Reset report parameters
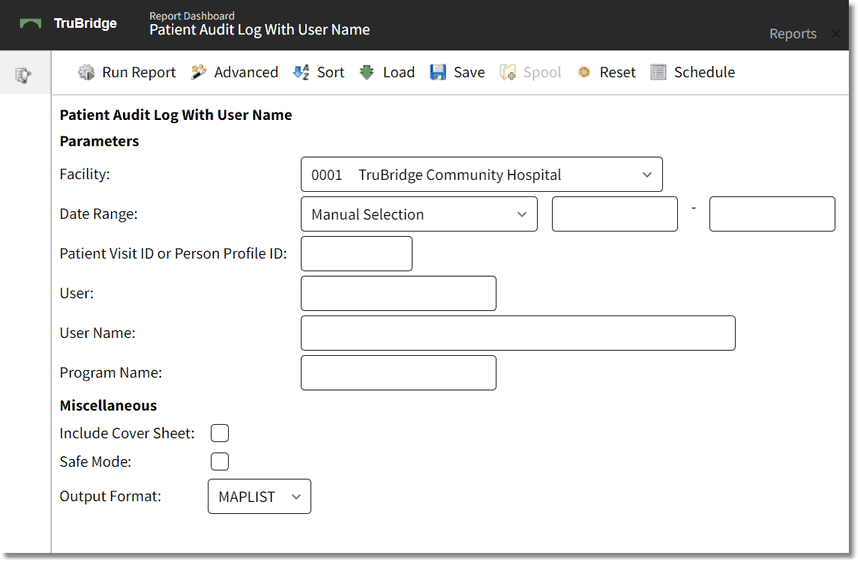The image size is (858, 562). click(617, 72)
